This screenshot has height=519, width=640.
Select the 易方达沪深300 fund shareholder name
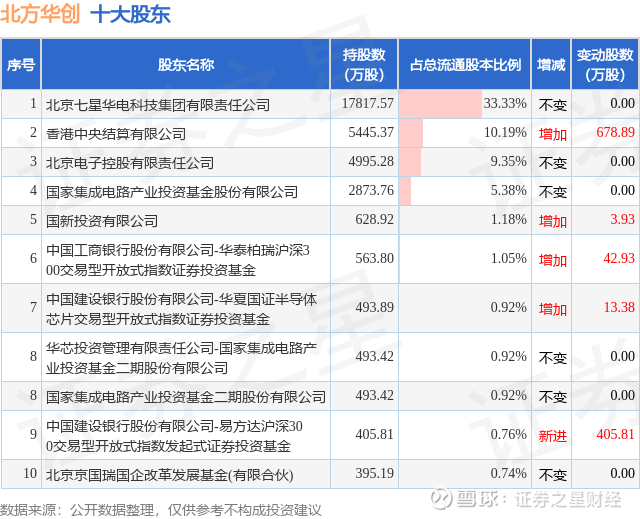(174, 436)
